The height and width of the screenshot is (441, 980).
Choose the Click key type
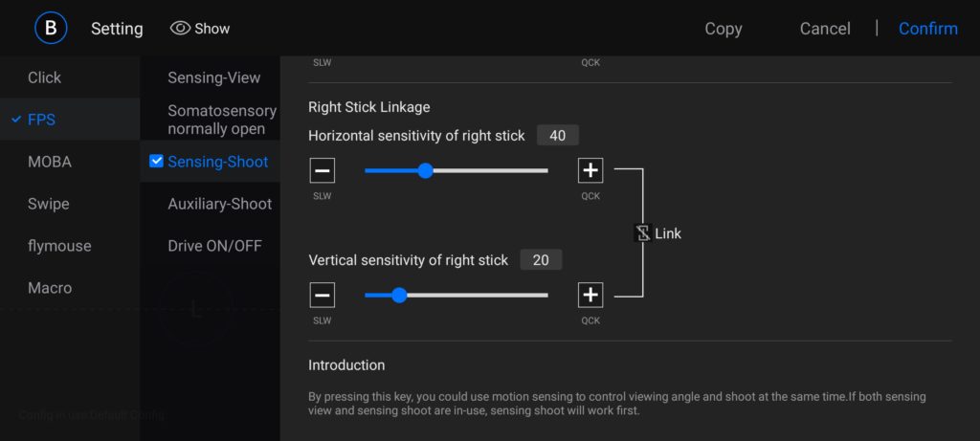coord(45,77)
